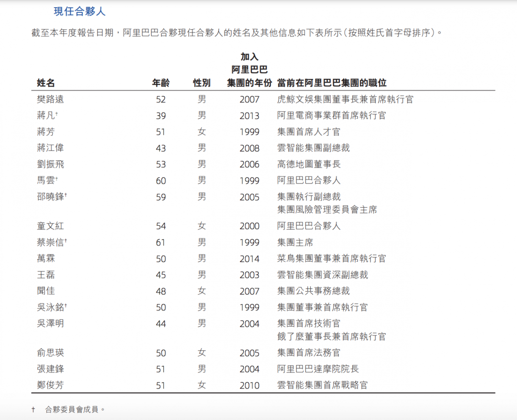Click the position 集團公共事務總裁
The height and width of the screenshot is (420, 517).
(313, 291)
